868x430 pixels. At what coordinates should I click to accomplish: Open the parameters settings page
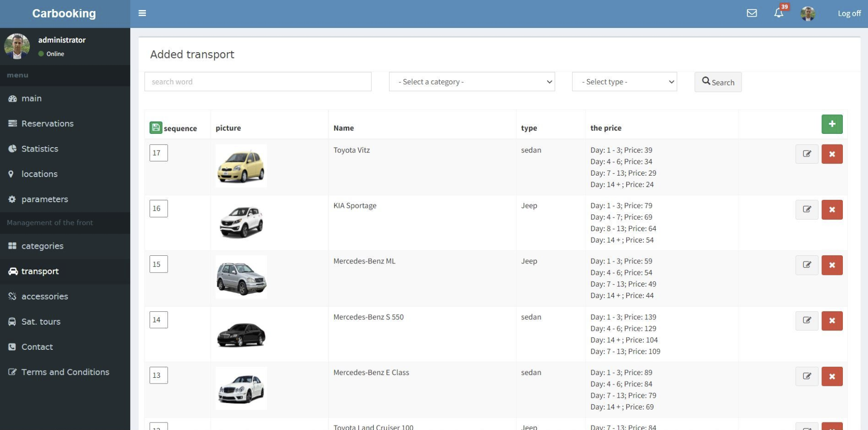tap(44, 199)
